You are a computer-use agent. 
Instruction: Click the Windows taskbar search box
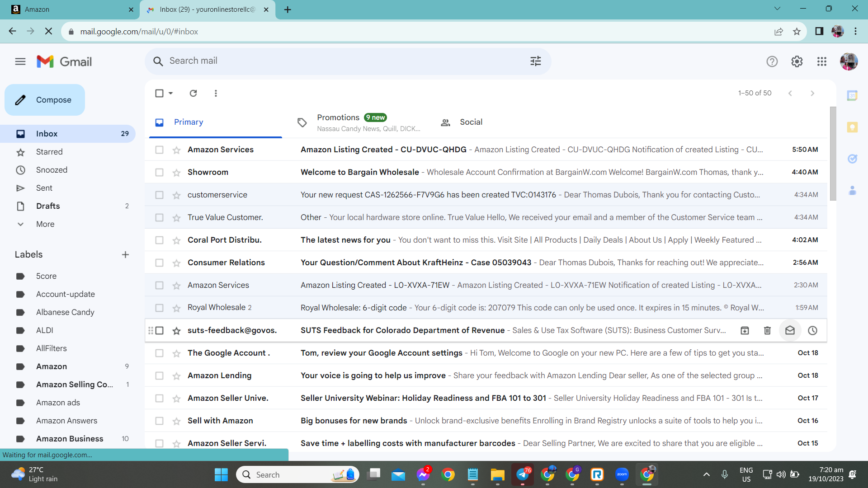pos(297,474)
